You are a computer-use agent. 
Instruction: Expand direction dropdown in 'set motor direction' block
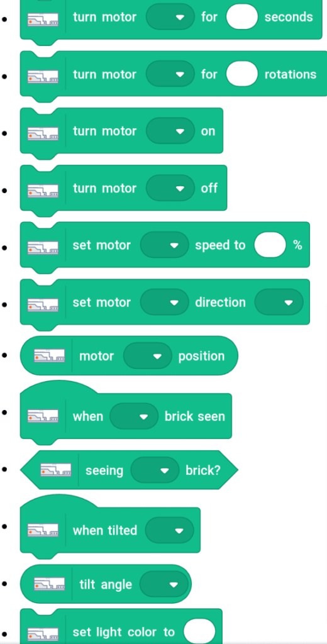point(279,303)
